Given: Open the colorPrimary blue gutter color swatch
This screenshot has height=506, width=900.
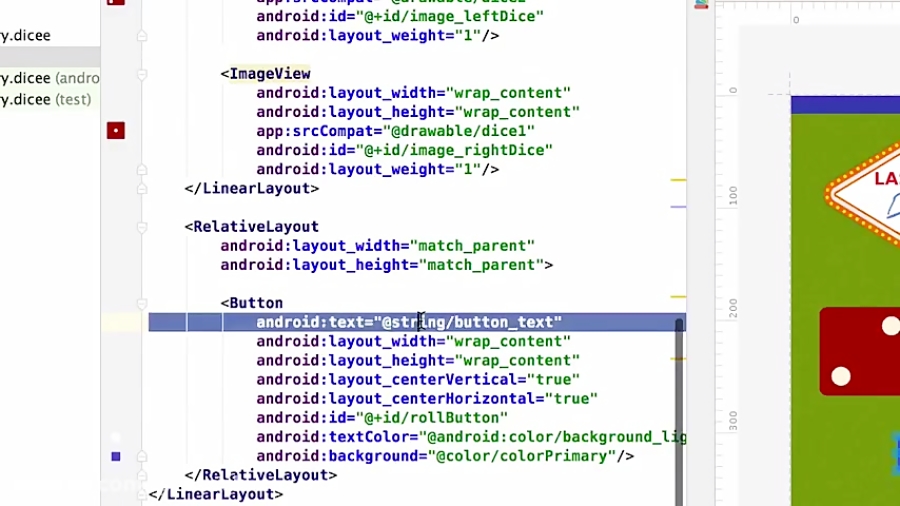Looking at the screenshot, I should 116,456.
